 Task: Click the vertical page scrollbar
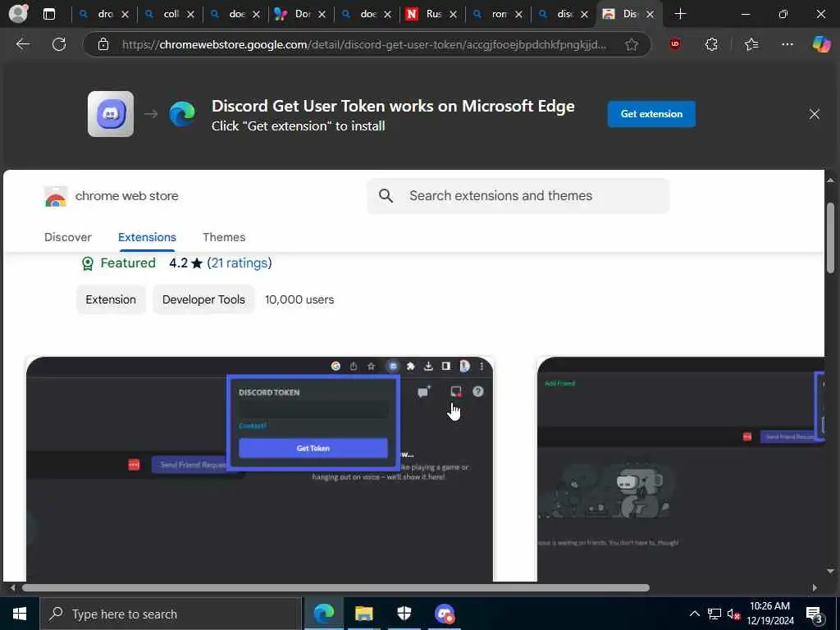point(830,239)
